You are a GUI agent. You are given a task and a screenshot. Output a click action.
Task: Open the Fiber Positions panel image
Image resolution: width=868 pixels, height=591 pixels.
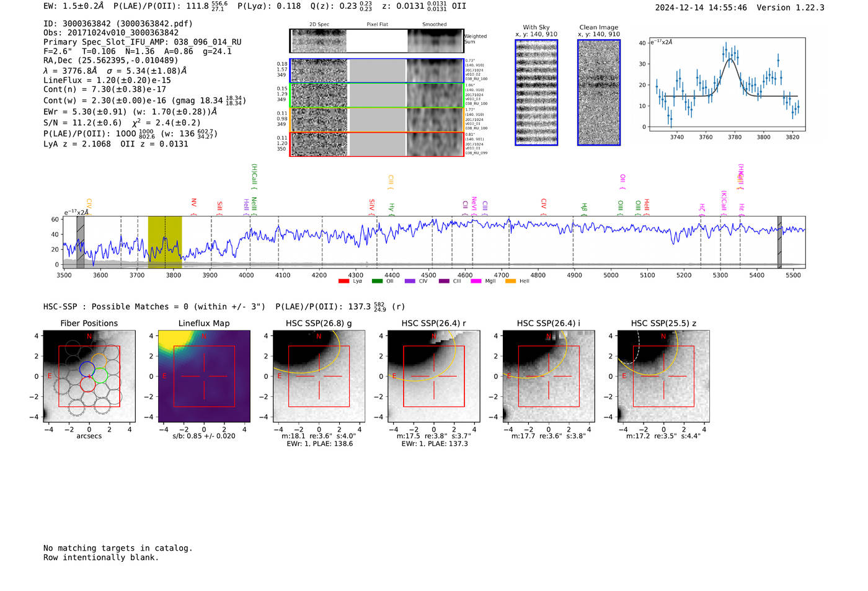click(x=89, y=376)
